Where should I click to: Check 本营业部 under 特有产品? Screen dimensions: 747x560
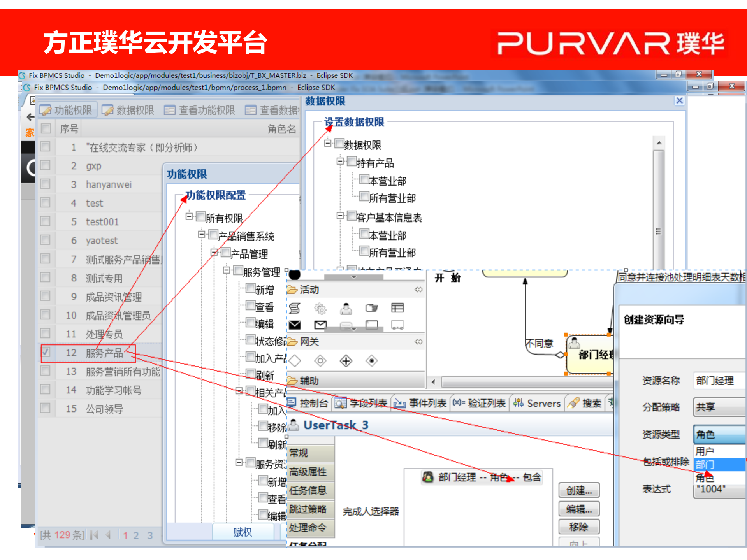click(364, 179)
